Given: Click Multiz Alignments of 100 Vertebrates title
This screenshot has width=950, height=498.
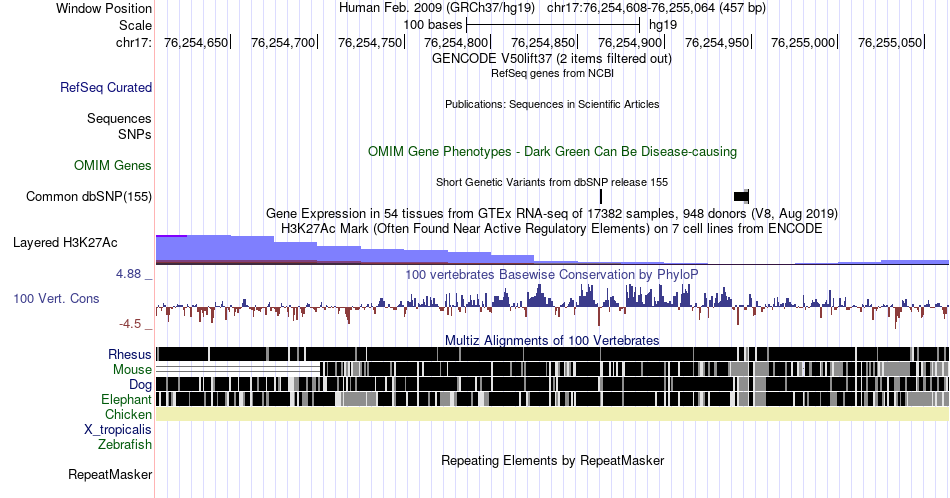Looking at the screenshot, I should [552, 340].
